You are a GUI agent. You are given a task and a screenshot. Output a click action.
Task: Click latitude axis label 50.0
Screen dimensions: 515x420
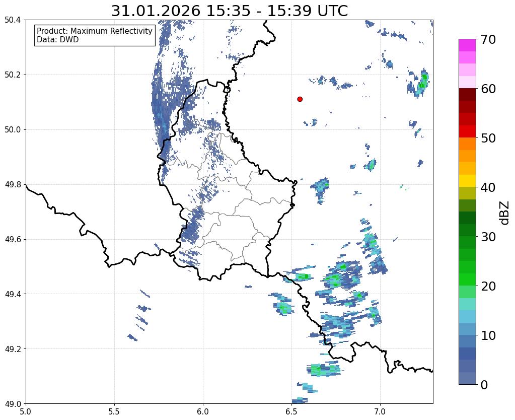click(x=13, y=129)
